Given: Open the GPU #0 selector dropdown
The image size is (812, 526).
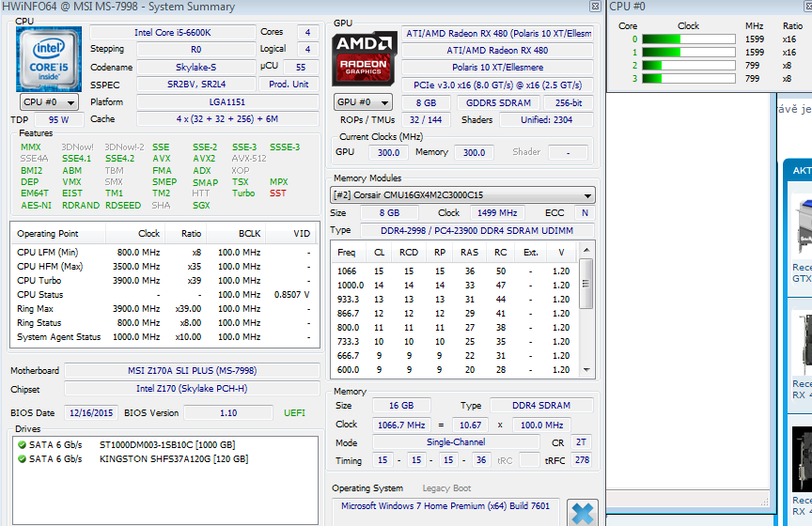Looking at the screenshot, I should click(363, 102).
